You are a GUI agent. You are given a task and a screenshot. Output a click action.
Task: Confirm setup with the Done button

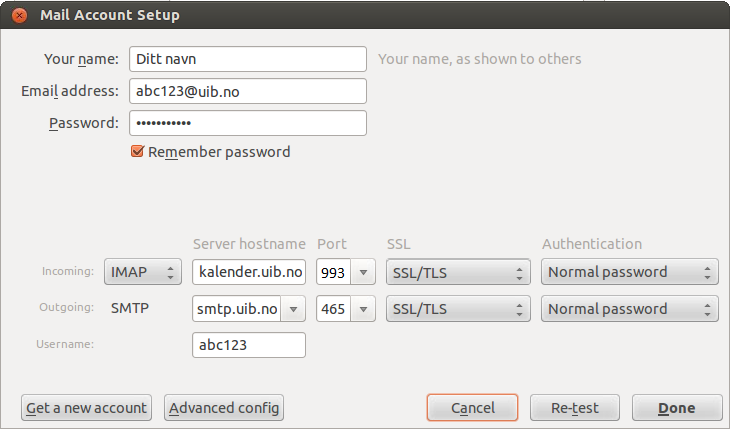click(x=676, y=408)
